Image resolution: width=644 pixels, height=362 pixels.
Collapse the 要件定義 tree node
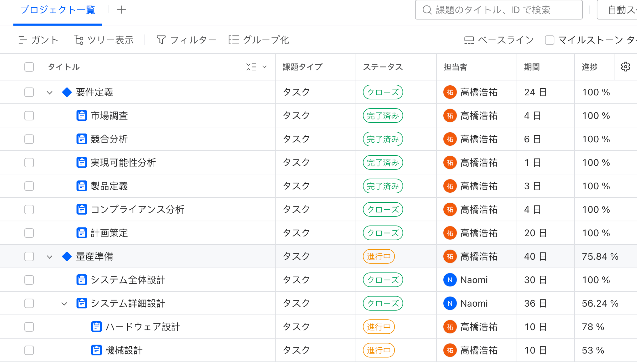(49, 93)
